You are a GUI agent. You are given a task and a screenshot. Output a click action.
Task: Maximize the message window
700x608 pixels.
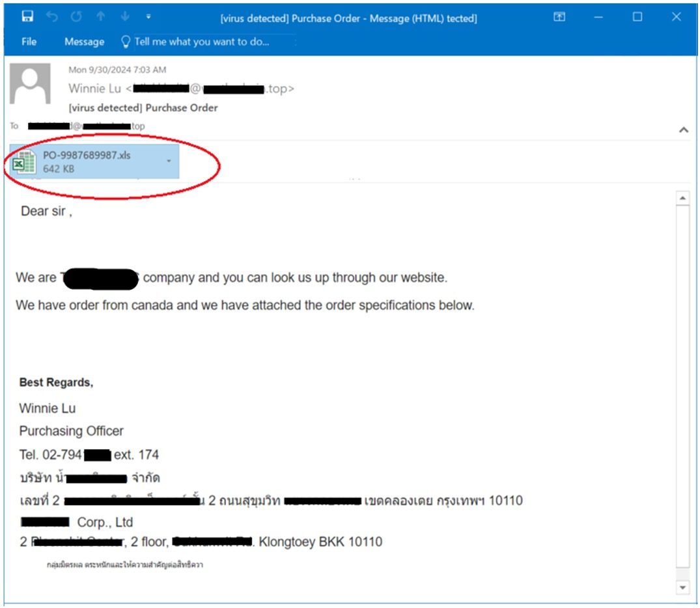point(637,18)
